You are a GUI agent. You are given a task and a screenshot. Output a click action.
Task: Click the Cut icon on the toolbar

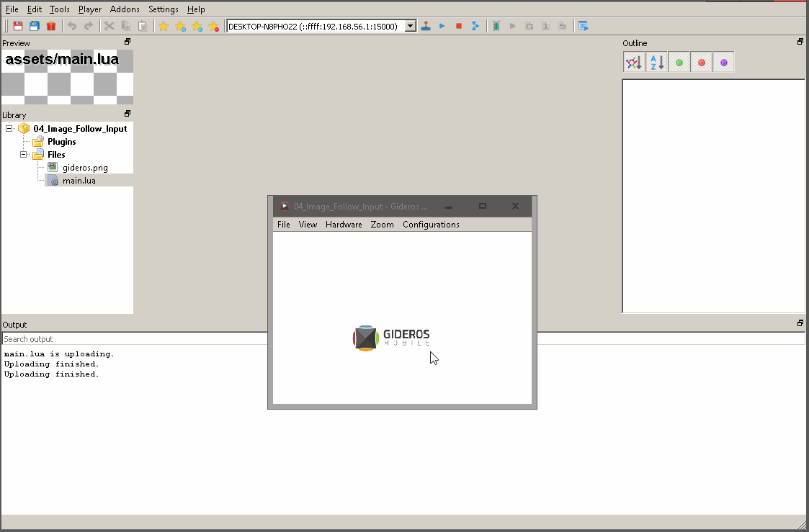[x=109, y=25]
